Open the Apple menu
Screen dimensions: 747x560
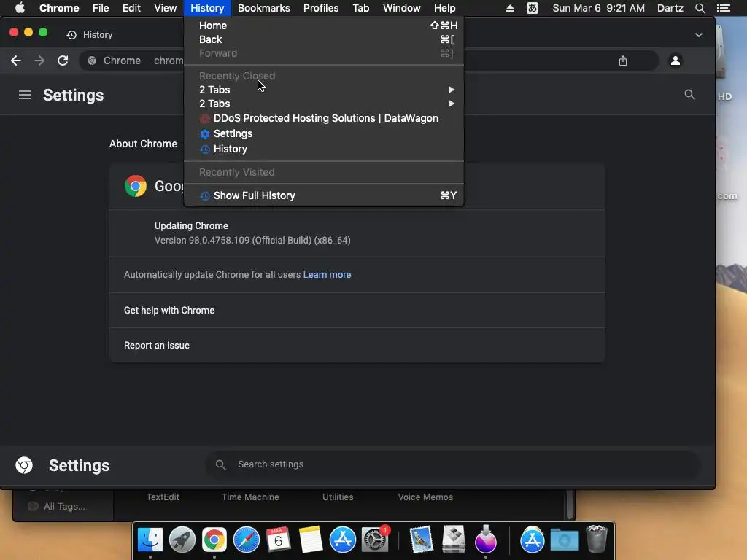(20, 8)
